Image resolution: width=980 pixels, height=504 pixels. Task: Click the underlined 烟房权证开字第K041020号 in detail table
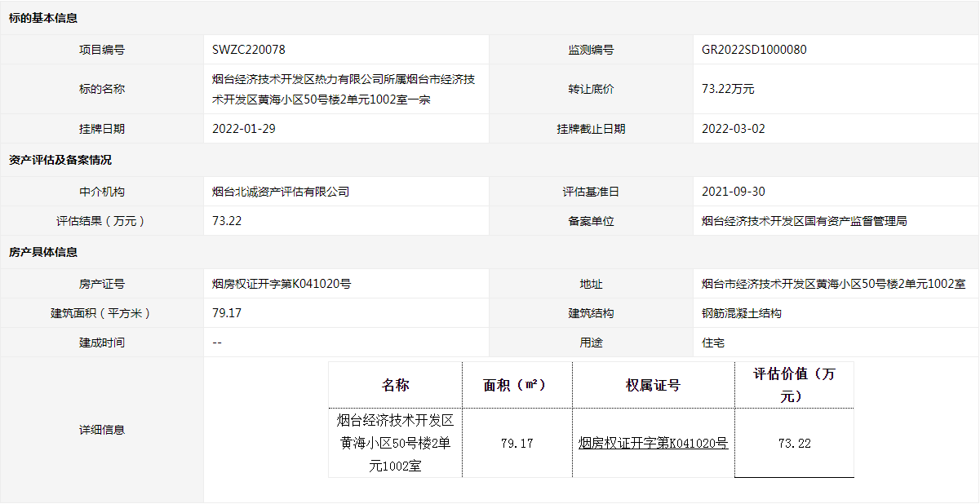653,444
